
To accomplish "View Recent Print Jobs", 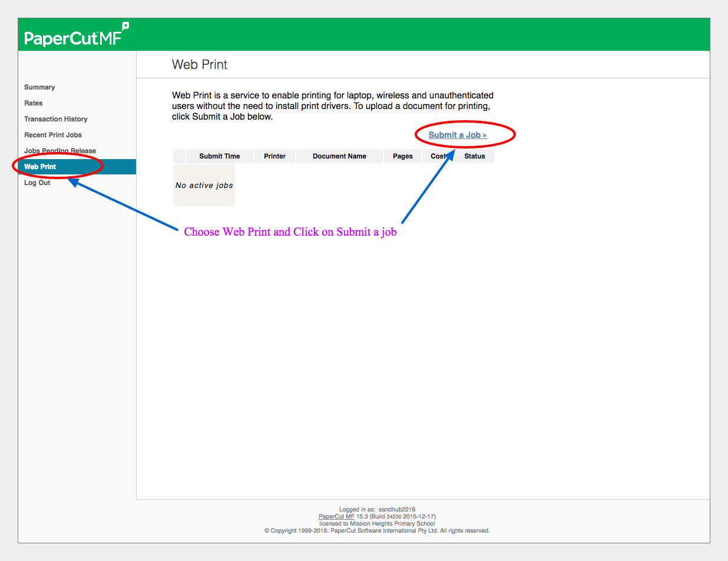I will coord(53,135).
